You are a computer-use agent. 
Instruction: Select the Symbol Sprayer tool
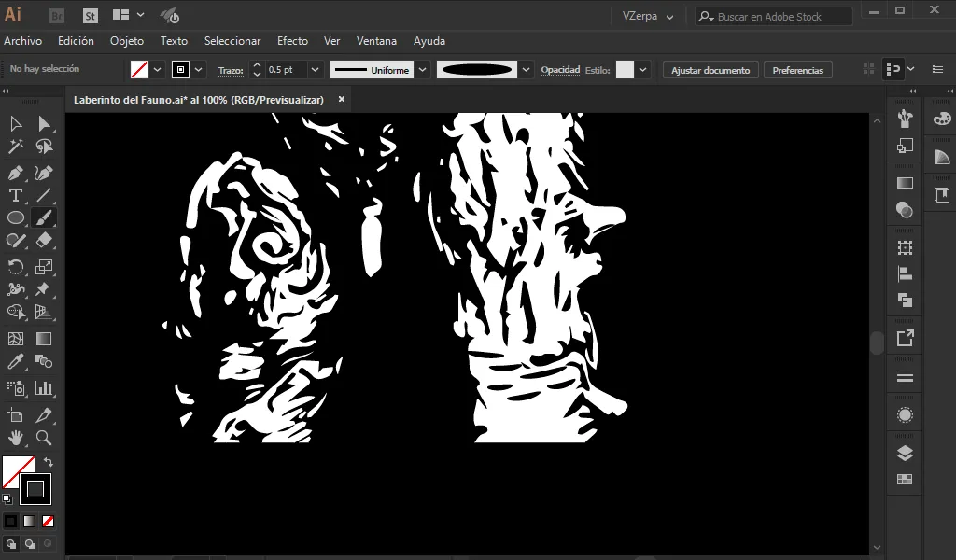(16, 388)
